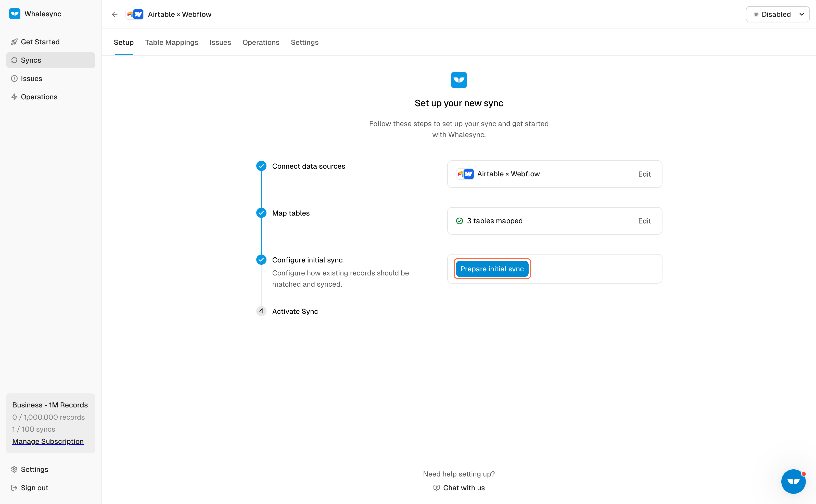This screenshot has width=816, height=504.
Task: Click the Syncs refresh icon in the sidebar
Action: (x=14, y=60)
